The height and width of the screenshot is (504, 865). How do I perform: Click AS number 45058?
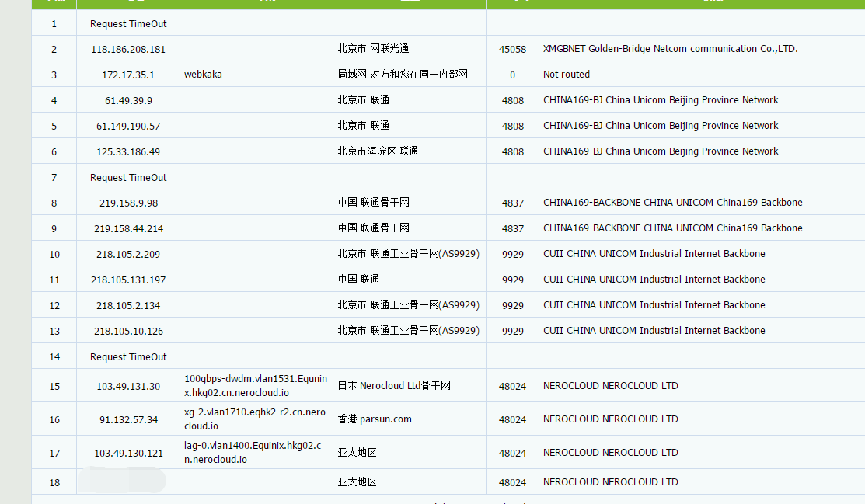512,49
